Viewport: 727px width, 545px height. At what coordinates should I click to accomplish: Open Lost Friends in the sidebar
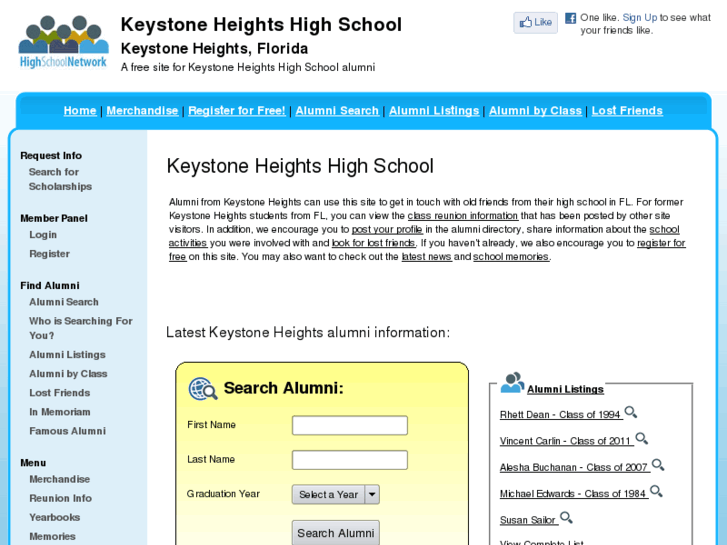tap(60, 393)
